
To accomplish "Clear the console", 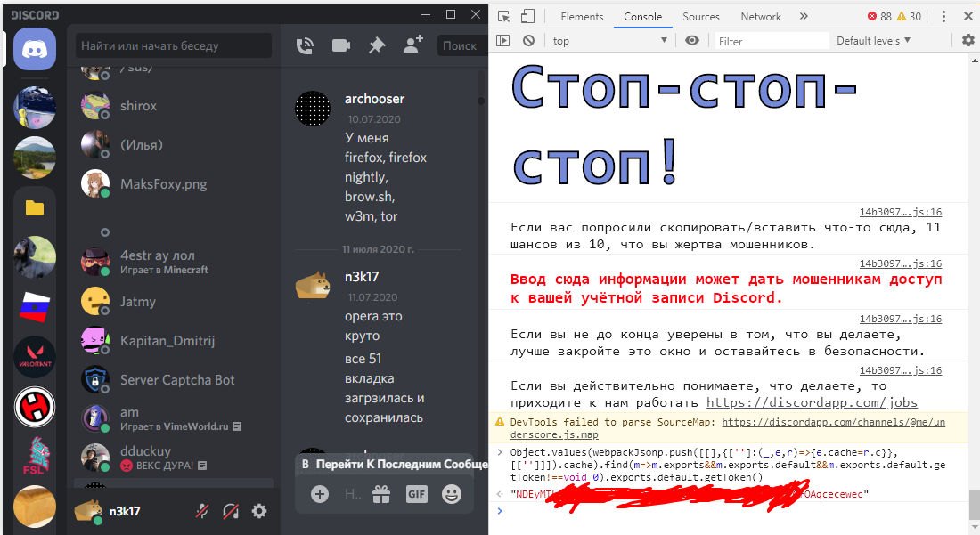I will [528, 41].
